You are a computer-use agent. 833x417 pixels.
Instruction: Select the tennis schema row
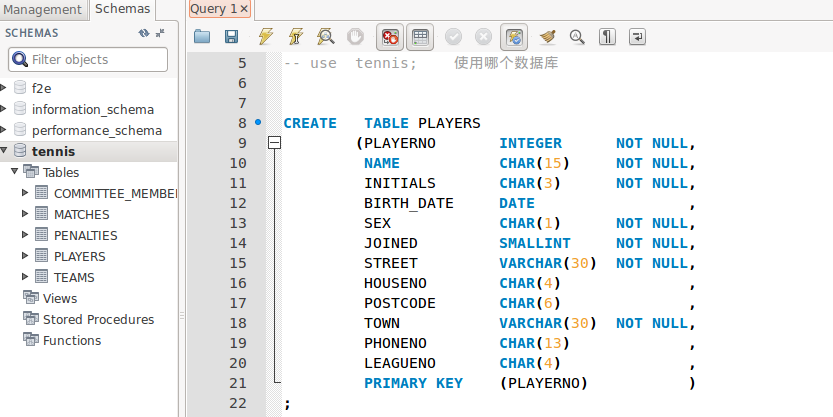88,151
